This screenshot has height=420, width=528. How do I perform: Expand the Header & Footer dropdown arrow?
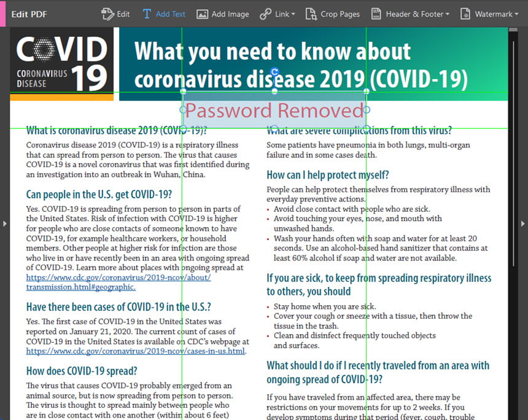[447, 14]
